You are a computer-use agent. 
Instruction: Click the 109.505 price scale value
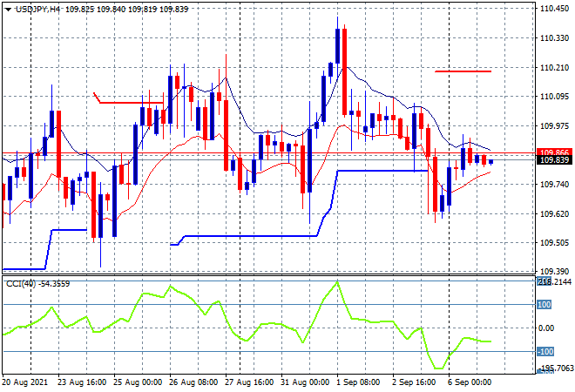coord(554,243)
